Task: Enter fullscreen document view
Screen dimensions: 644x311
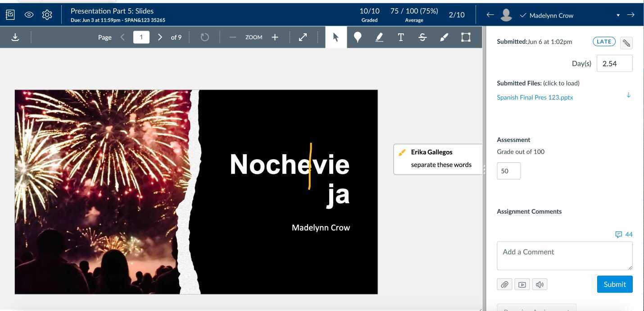Action: tap(303, 37)
